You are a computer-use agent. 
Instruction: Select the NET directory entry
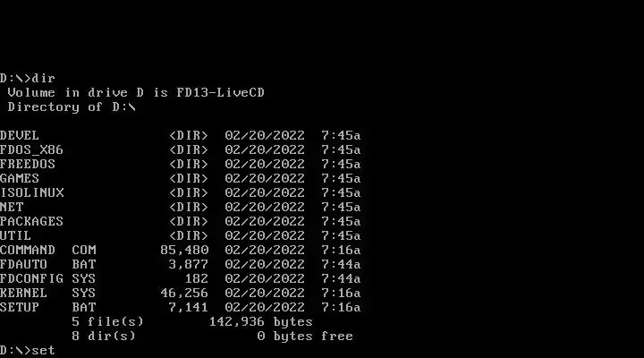(x=12, y=207)
